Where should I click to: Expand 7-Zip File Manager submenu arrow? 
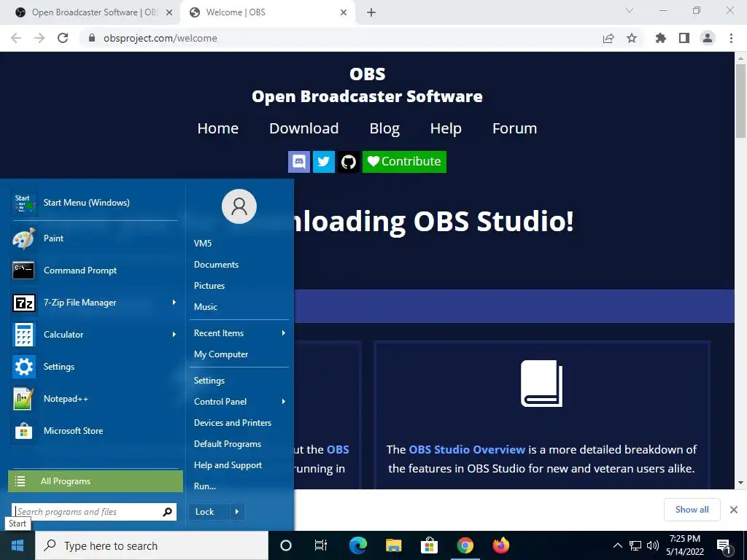pyautogui.click(x=174, y=303)
